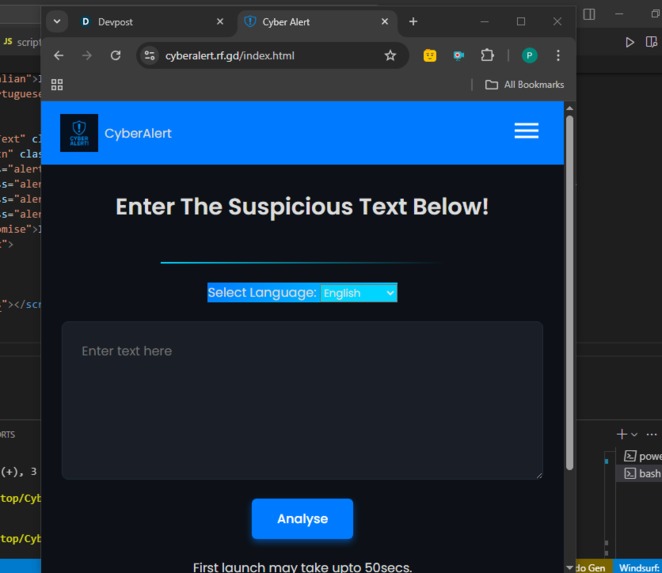View site information icon in address bar
The height and width of the screenshot is (573, 662).
[149, 55]
